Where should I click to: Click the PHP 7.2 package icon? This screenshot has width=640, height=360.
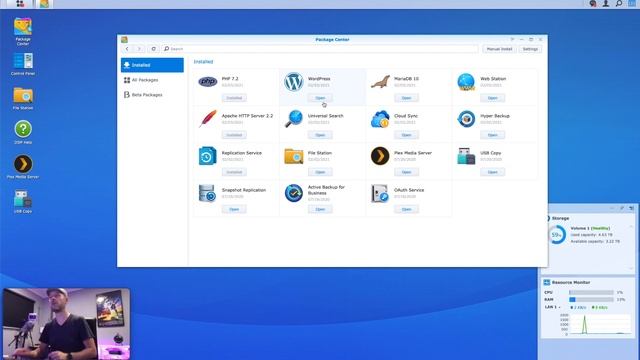coord(207,82)
